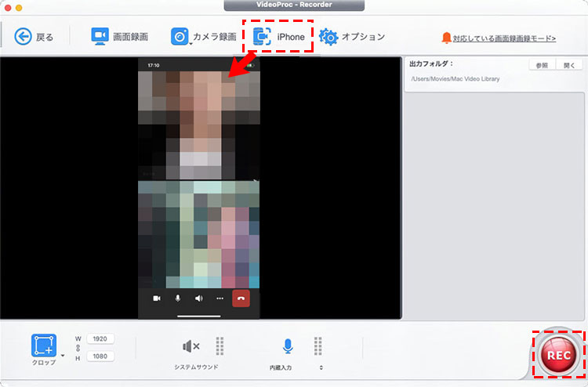Click the output folder path text

(456, 79)
